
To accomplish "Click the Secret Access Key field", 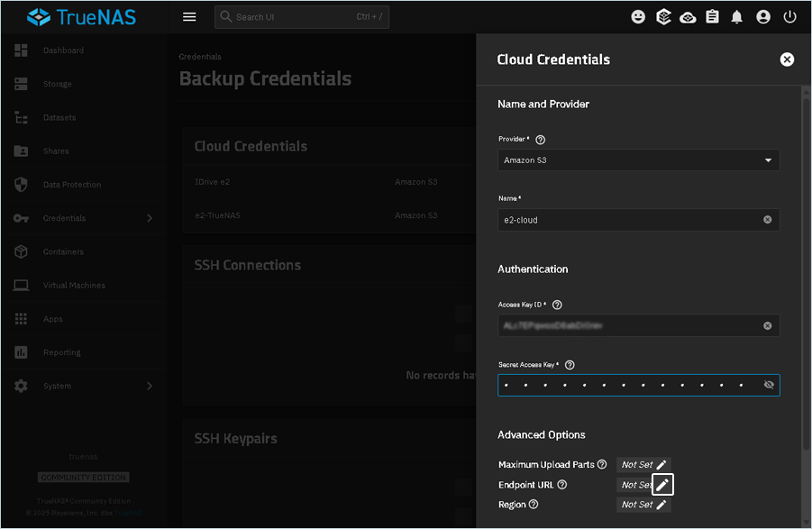I will click(x=639, y=385).
